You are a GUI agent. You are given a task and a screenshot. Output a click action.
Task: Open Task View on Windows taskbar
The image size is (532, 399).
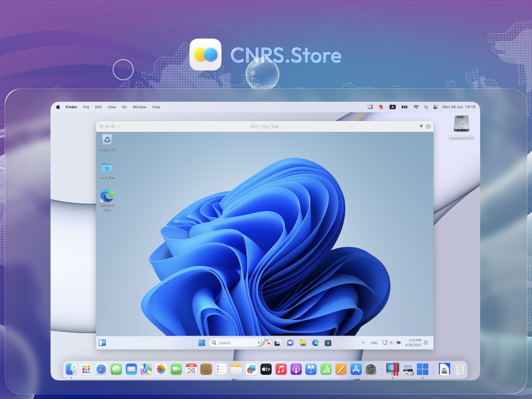pos(277,343)
